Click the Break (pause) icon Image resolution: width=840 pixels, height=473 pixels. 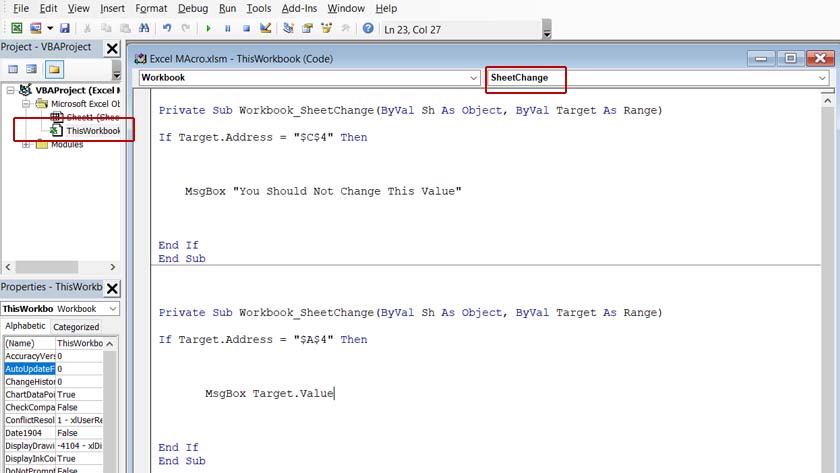click(227, 28)
